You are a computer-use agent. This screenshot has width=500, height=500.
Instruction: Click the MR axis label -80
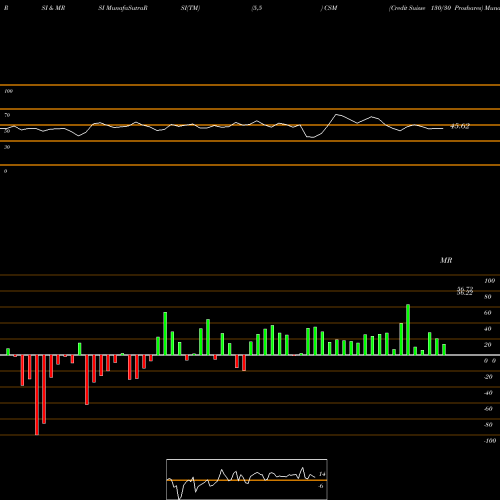click(x=488, y=425)
